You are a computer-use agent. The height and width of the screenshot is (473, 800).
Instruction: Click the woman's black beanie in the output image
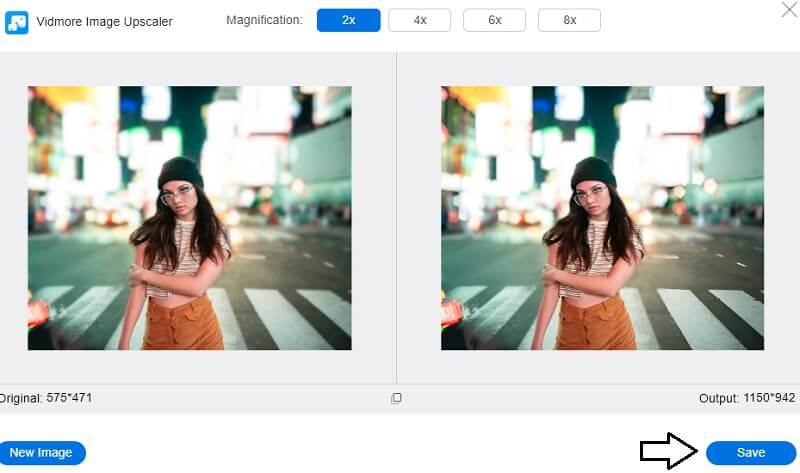pyautogui.click(x=593, y=172)
